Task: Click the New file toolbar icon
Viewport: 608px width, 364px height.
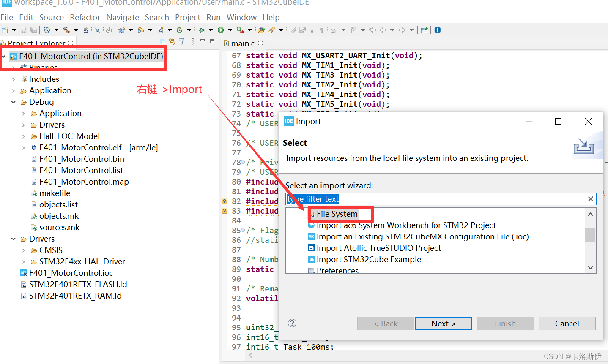Action: pos(5,30)
